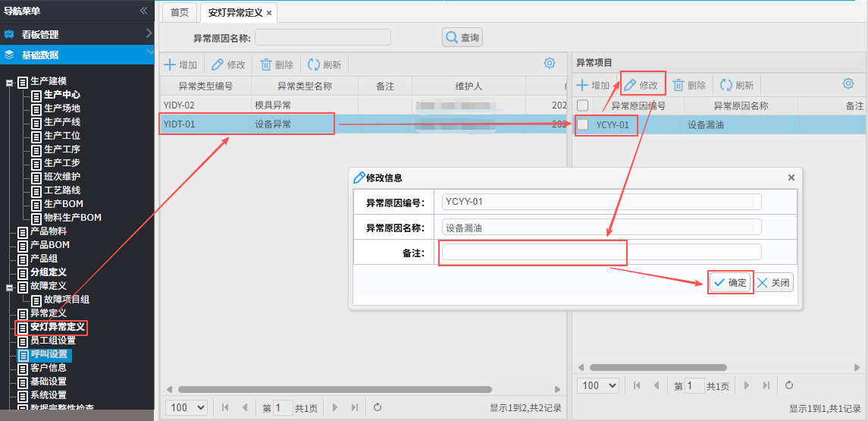Open left grid settings gear icon

pos(550,64)
